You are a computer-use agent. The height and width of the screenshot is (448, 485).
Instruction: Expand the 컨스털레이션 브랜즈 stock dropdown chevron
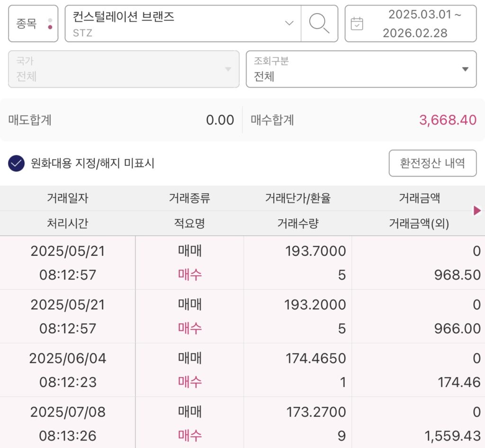pyautogui.click(x=289, y=23)
